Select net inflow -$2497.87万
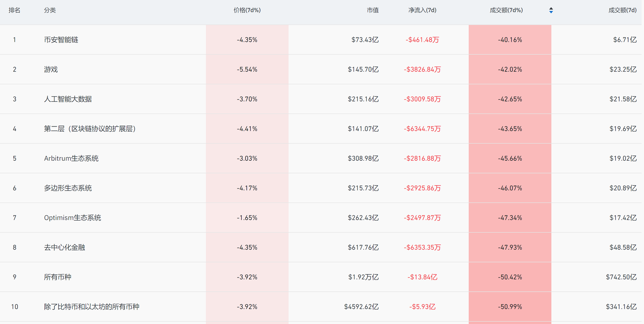 tap(422, 218)
